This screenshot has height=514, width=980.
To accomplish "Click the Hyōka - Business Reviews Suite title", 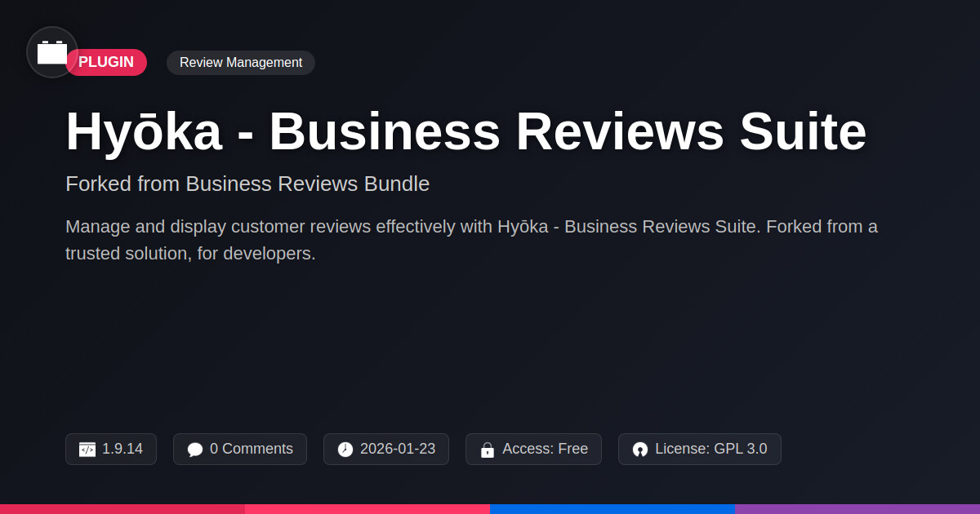I will (465, 131).
